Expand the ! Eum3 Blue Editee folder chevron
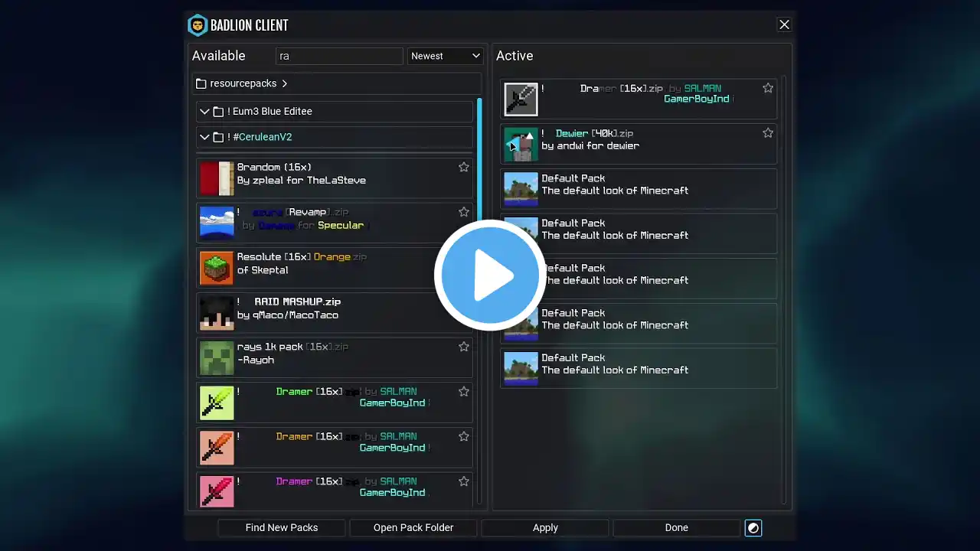Image resolution: width=980 pixels, height=551 pixels. 204,112
